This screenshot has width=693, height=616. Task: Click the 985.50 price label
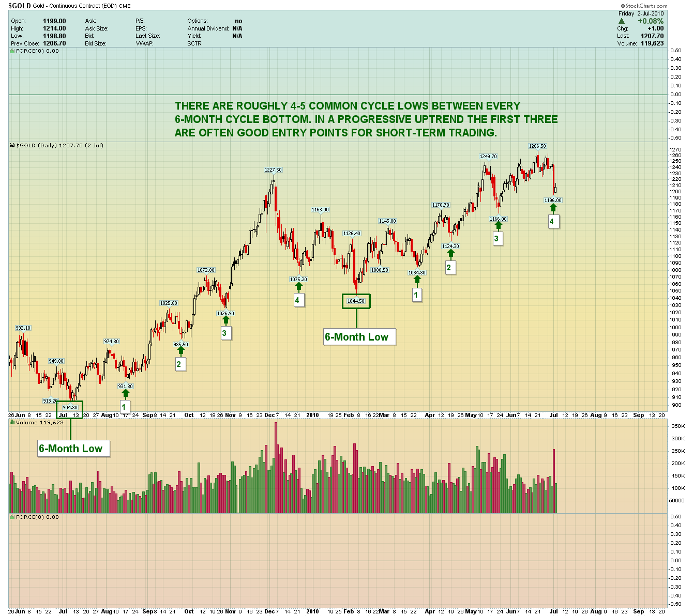180,345
